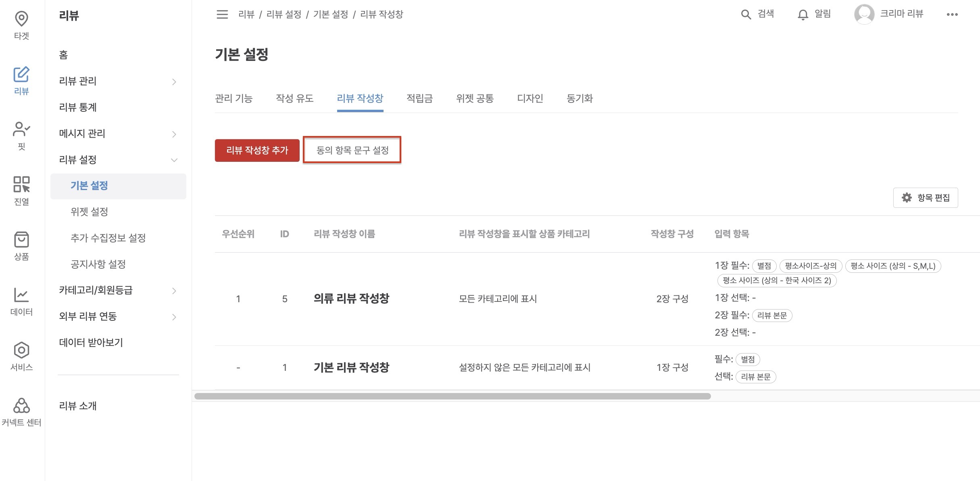Open 기본 리뷰 작성창 entry
Image resolution: width=980 pixels, height=481 pixels.
point(351,367)
